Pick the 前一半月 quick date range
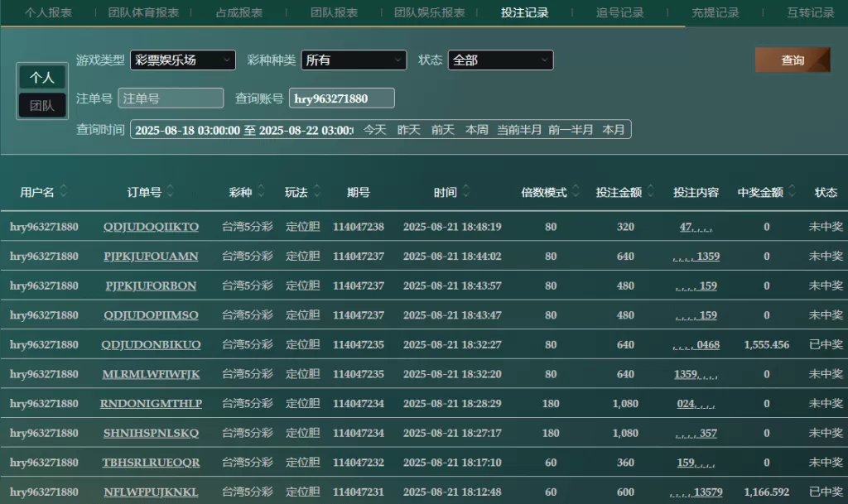Image resolution: width=848 pixels, height=504 pixels. pyautogui.click(x=571, y=130)
